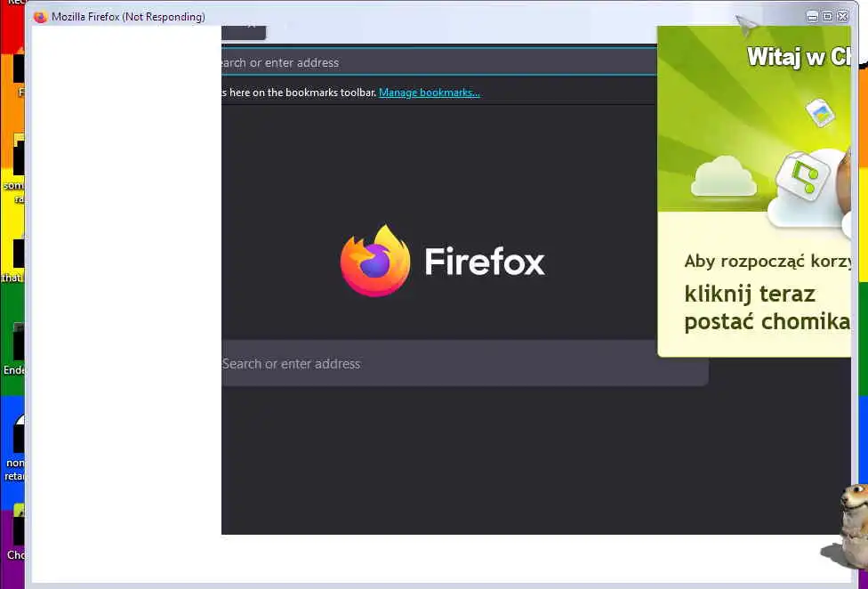Image resolution: width=868 pixels, height=589 pixels.
Task: Click the 'Firefox' wordmark text
Action: click(x=485, y=262)
